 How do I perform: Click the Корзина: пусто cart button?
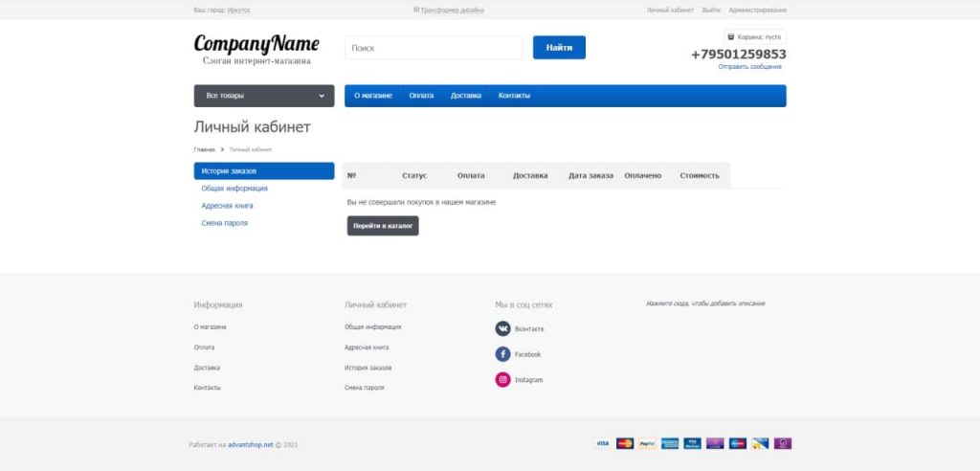pos(755,37)
